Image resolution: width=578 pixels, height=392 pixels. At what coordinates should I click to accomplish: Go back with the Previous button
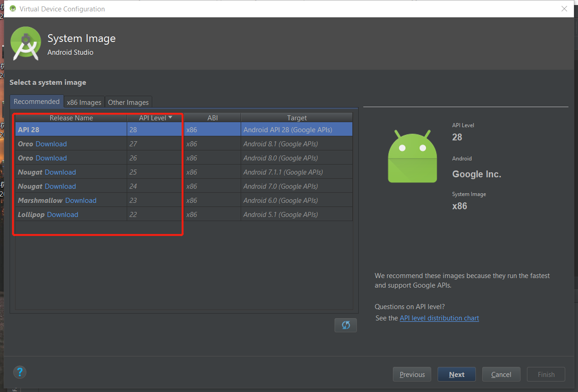pyautogui.click(x=412, y=374)
